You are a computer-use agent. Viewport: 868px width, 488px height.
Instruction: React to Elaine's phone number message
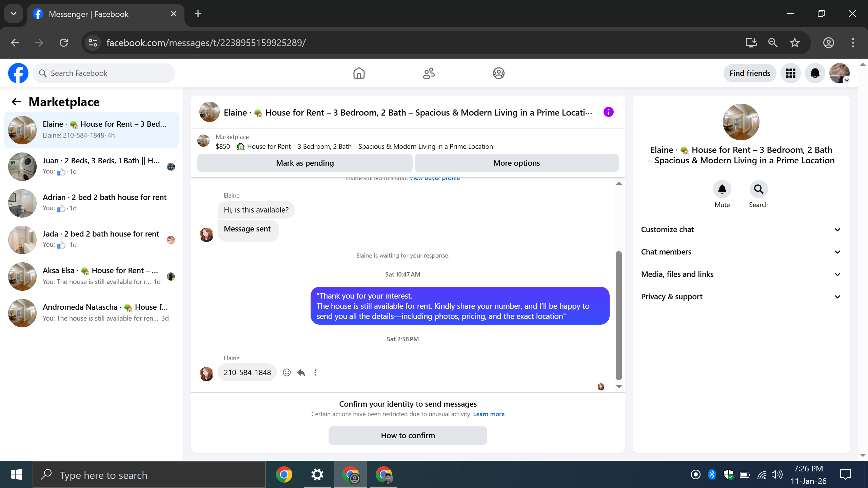click(x=287, y=372)
